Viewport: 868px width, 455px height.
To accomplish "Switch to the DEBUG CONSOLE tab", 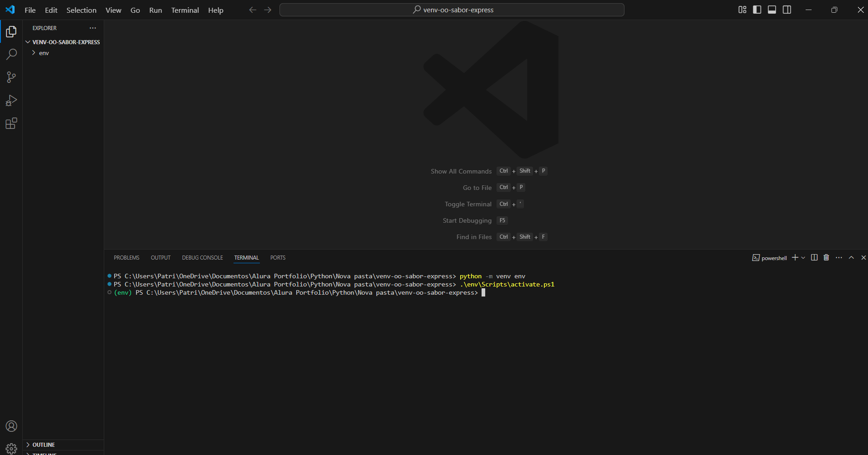I will (x=203, y=258).
